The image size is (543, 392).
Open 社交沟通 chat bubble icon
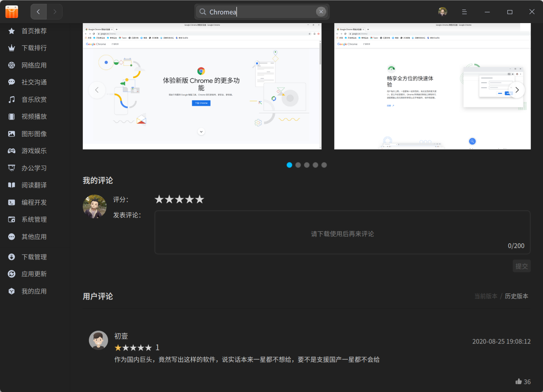tap(12, 82)
